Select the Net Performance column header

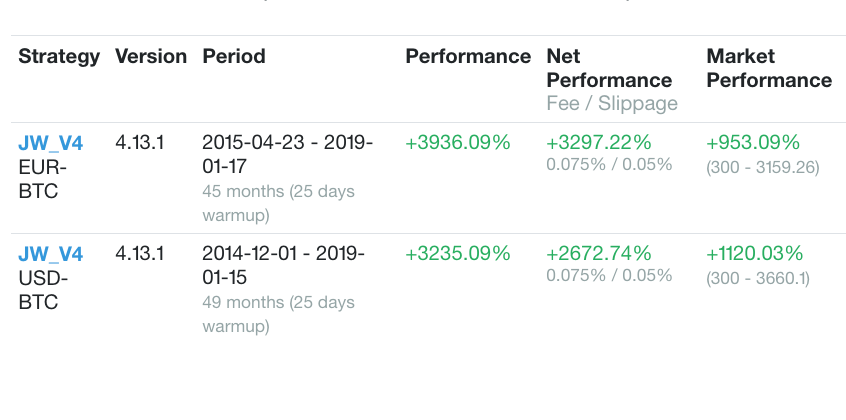click(x=609, y=68)
